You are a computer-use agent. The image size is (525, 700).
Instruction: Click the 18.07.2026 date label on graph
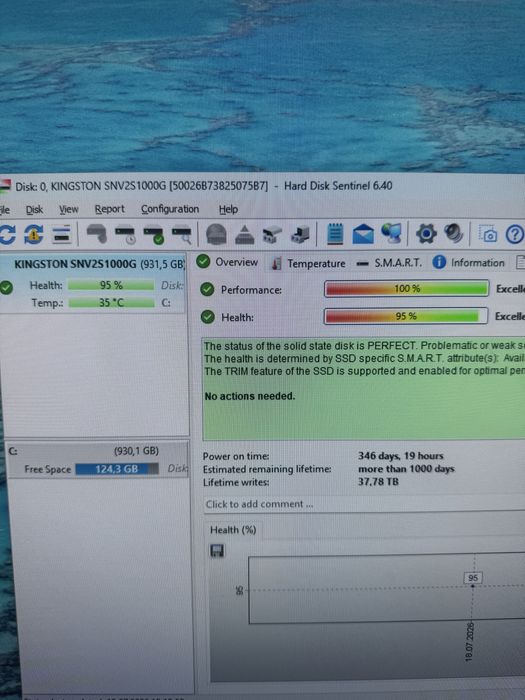pos(469,642)
